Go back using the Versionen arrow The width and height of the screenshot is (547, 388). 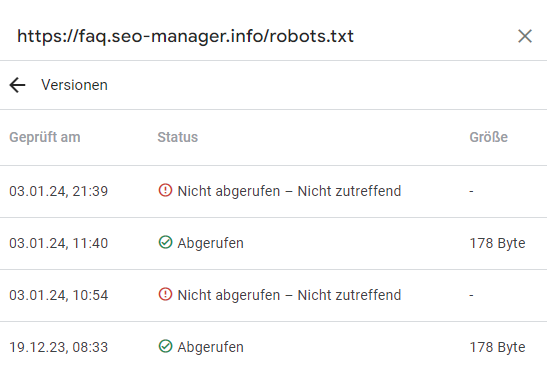tap(17, 85)
